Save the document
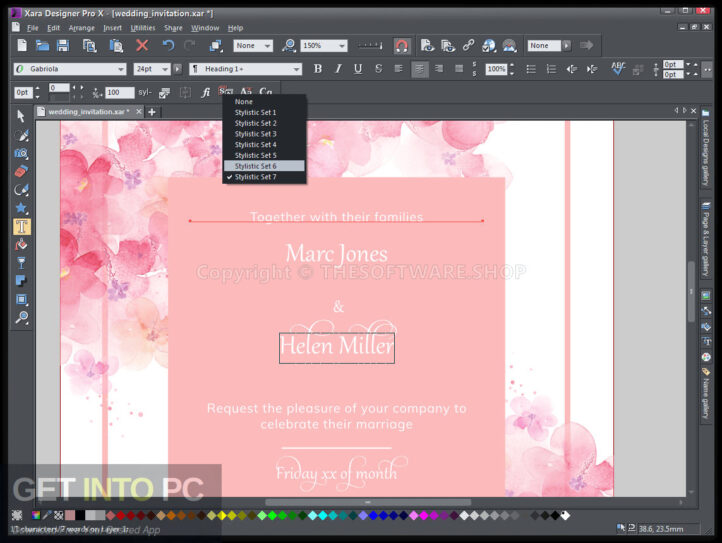Viewport: 722px width, 543px height. [x=63, y=45]
